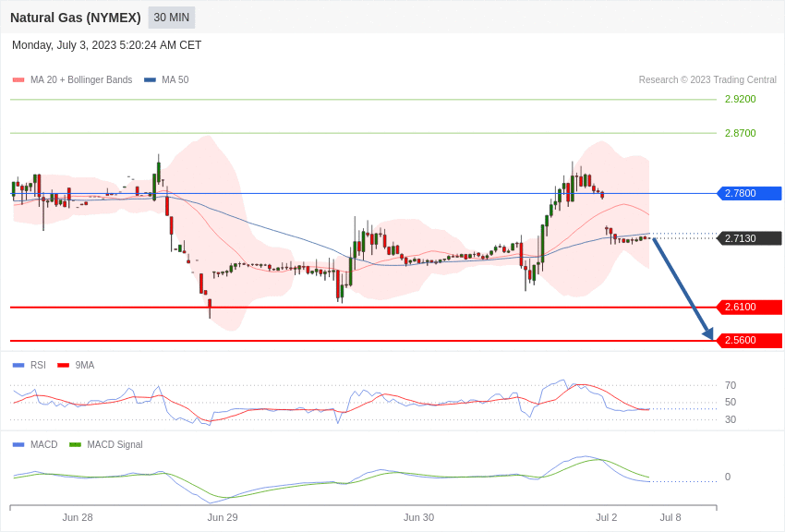Click the 9MA legend color swatch
785x532 pixels.
[64, 366]
